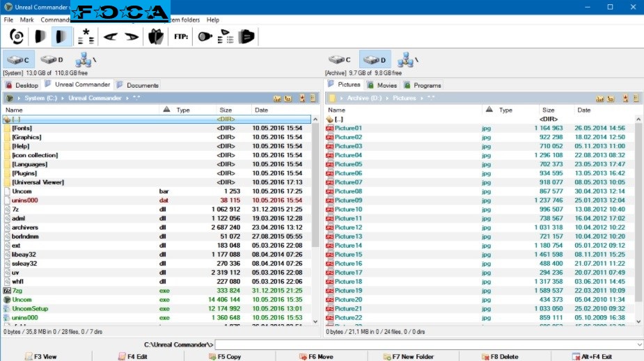Open the File menu

click(x=8, y=19)
